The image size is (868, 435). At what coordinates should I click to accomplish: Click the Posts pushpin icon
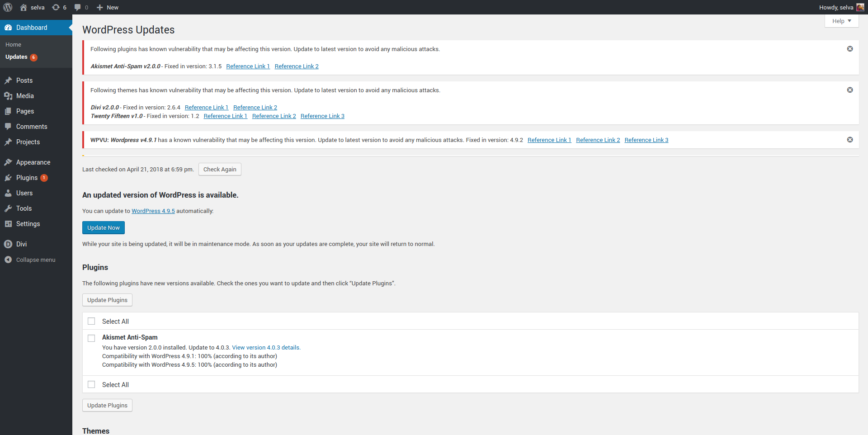coord(8,80)
